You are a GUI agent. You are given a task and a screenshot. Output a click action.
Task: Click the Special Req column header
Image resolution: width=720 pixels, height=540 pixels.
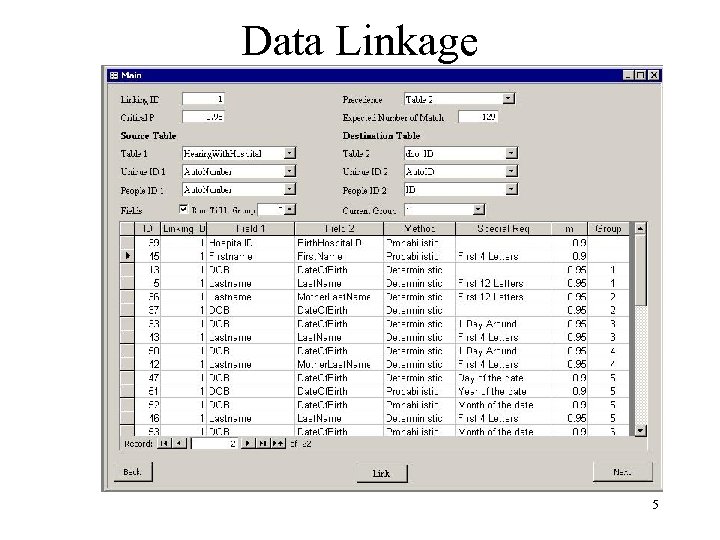coord(503,229)
